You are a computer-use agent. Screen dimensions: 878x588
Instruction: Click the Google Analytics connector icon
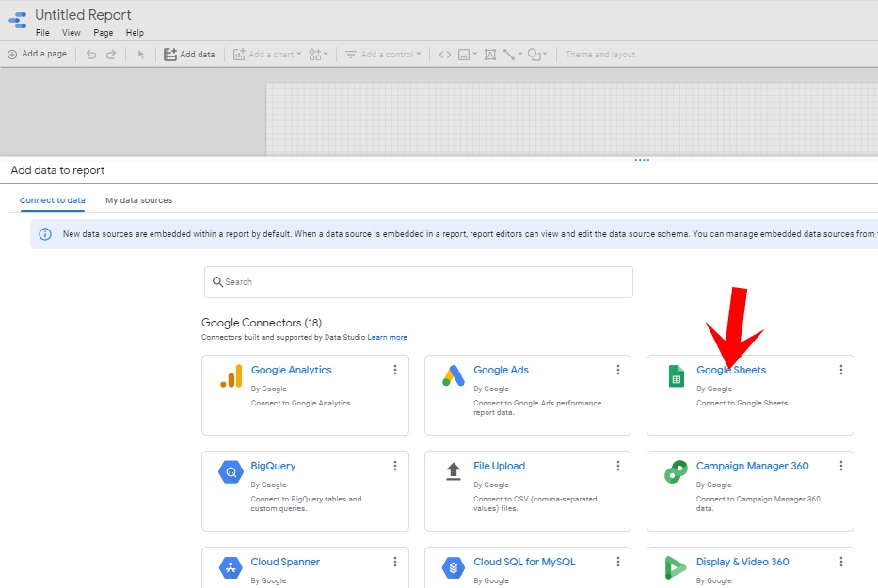click(x=231, y=375)
